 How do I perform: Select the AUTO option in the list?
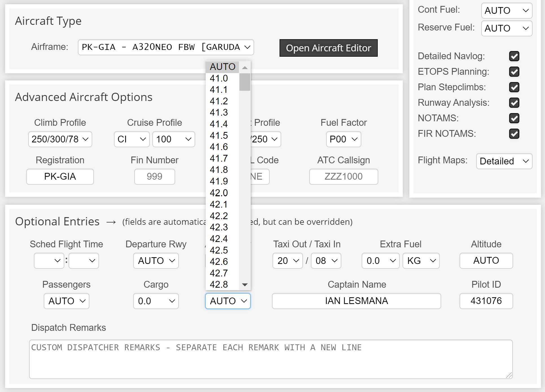click(222, 67)
